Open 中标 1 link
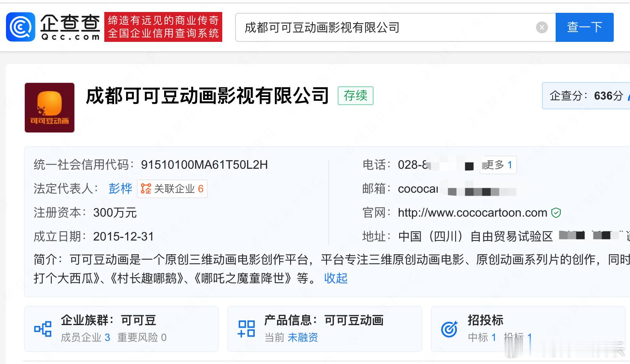 (x=482, y=338)
